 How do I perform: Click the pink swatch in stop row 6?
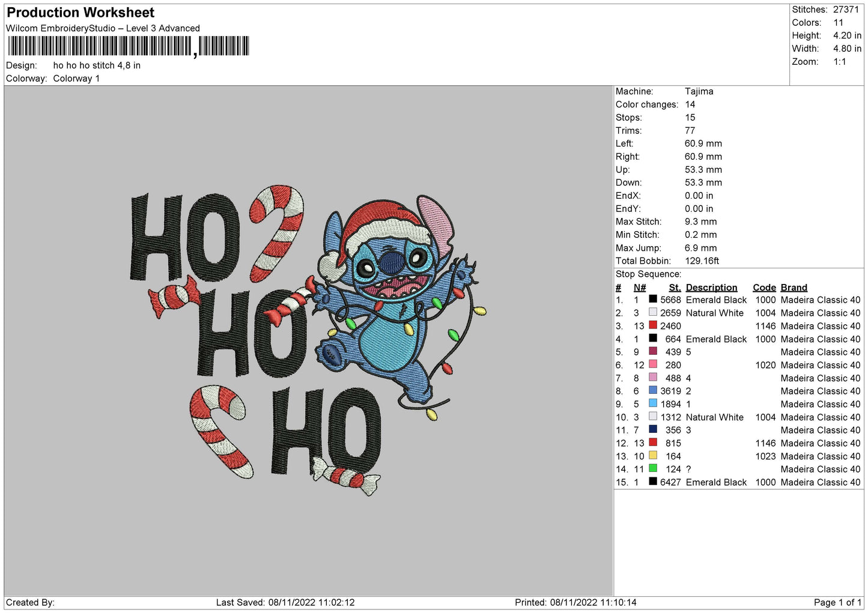(x=653, y=364)
